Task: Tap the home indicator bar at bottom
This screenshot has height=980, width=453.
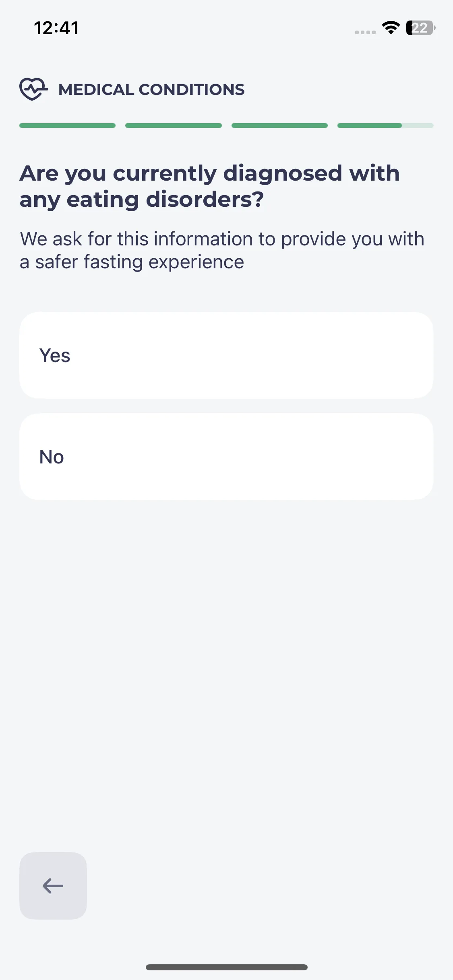Action: [227, 967]
